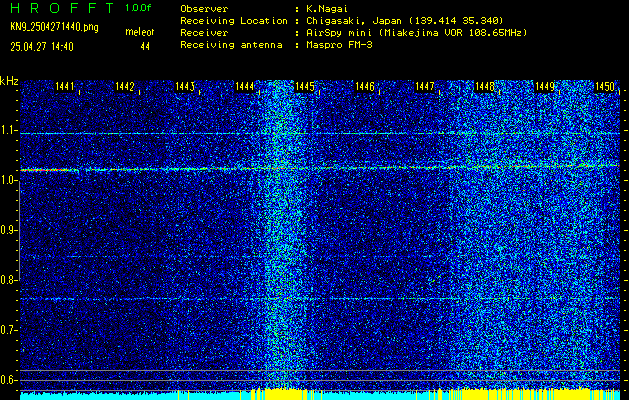
Task: Click the Receiving Location field label
Action: pos(234,20)
